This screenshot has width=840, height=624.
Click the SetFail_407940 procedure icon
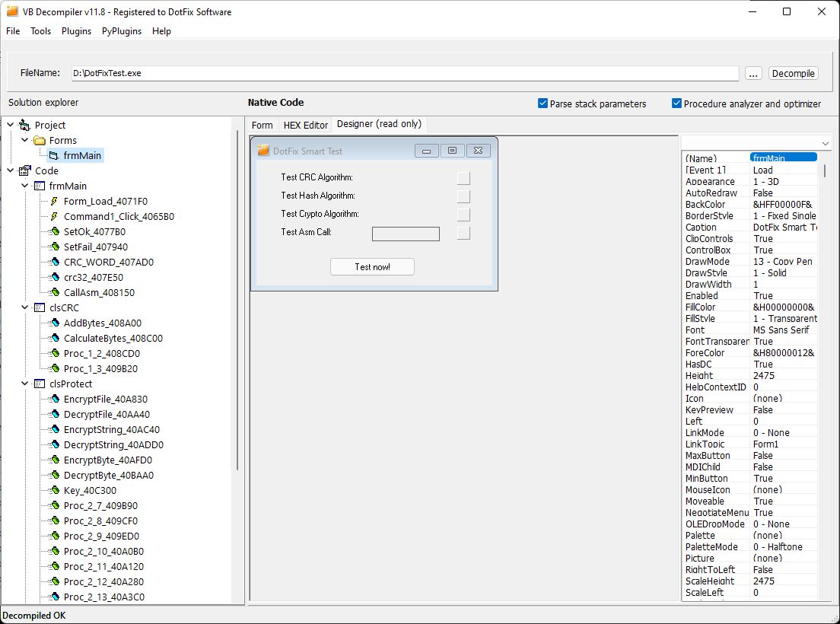point(54,247)
